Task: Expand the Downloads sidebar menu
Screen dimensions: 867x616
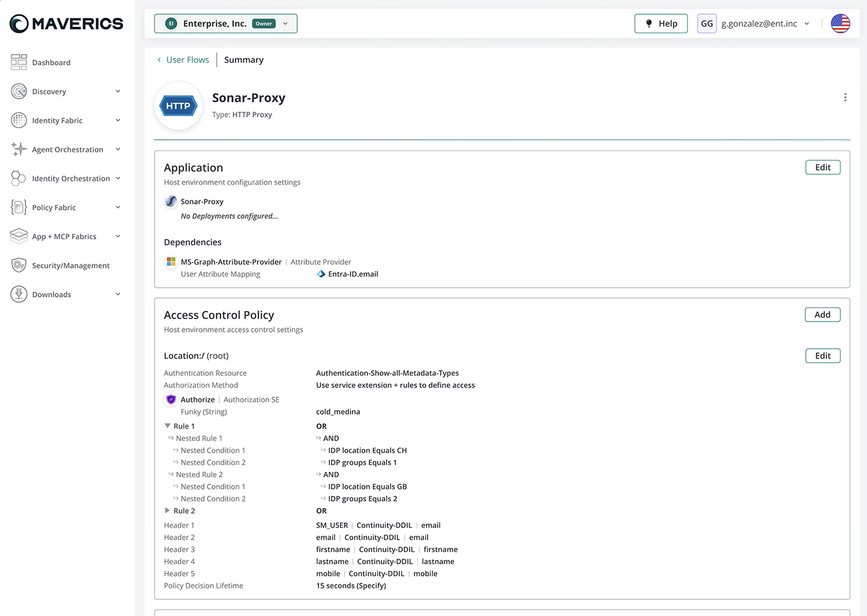Action: (118, 294)
